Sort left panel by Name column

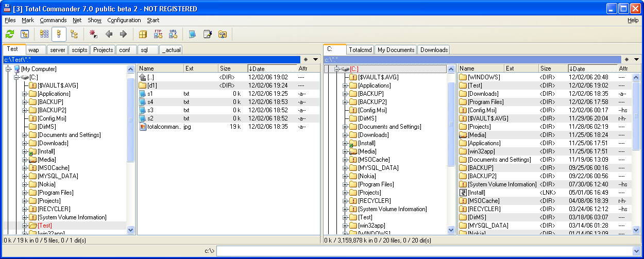(x=161, y=68)
